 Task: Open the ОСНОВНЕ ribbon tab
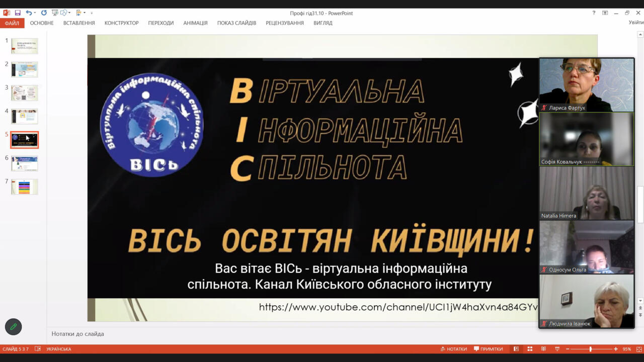coord(42,23)
